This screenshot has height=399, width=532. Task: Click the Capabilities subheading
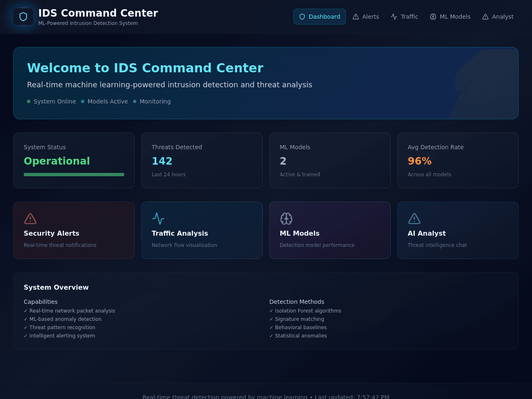point(41,302)
